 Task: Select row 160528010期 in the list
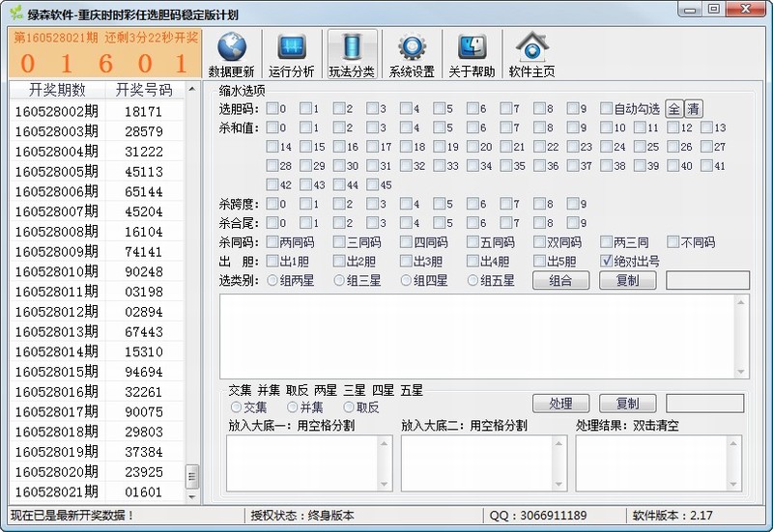56,272
